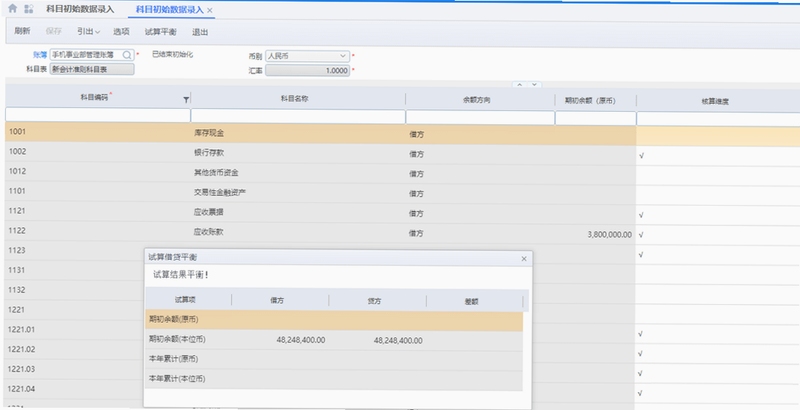Click the debit amount 48,248,400.00
The height and width of the screenshot is (410, 800).
(301, 340)
